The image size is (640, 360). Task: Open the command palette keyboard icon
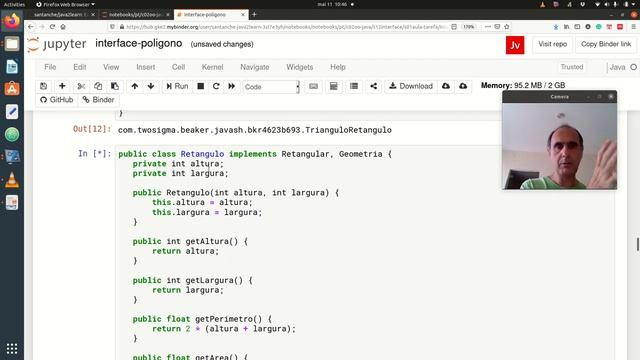(x=313, y=86)
